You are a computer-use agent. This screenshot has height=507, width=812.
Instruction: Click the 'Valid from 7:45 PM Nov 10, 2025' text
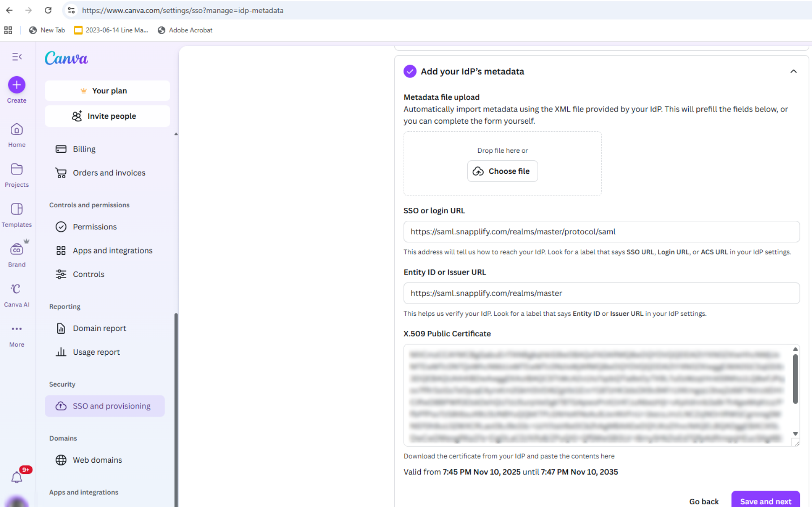click(462, 472)
